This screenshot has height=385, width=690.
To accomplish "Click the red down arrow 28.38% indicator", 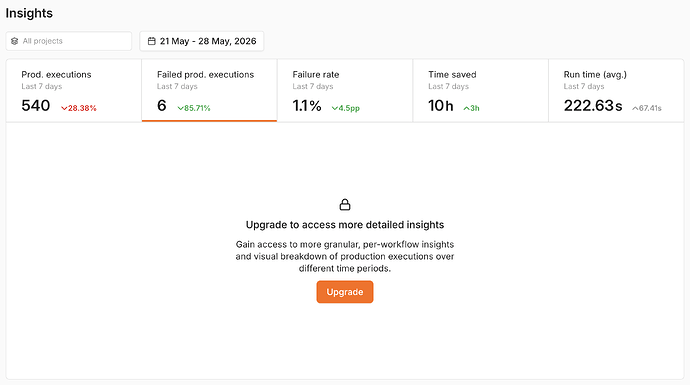I will 79,108.
